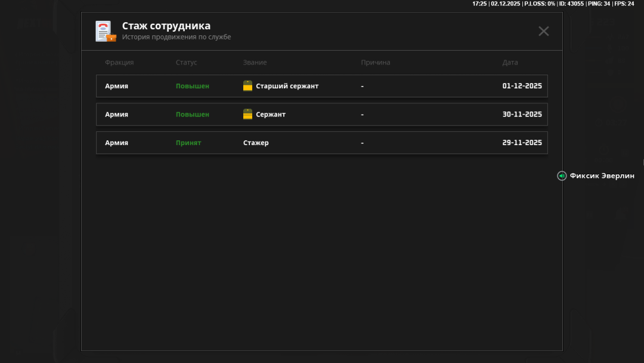Select the Старший сержант promotion row

pos(321,86)
